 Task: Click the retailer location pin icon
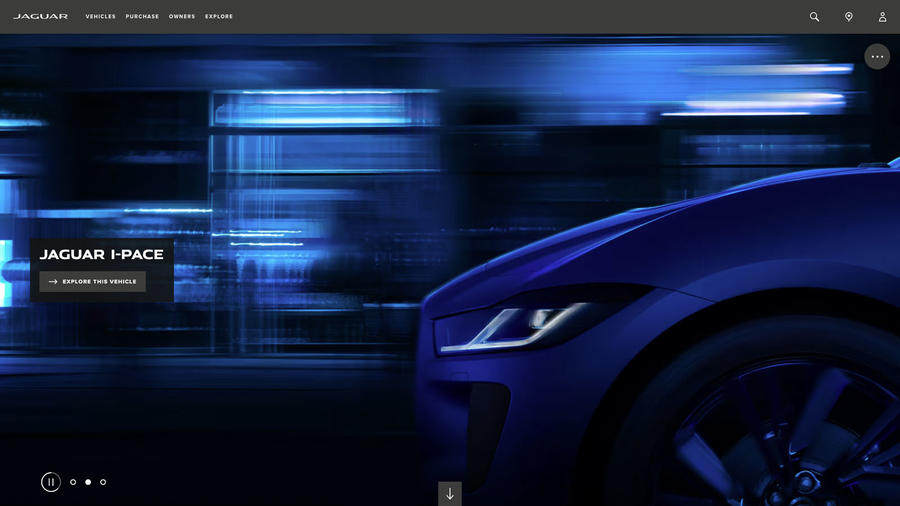[x=848, y=17]
